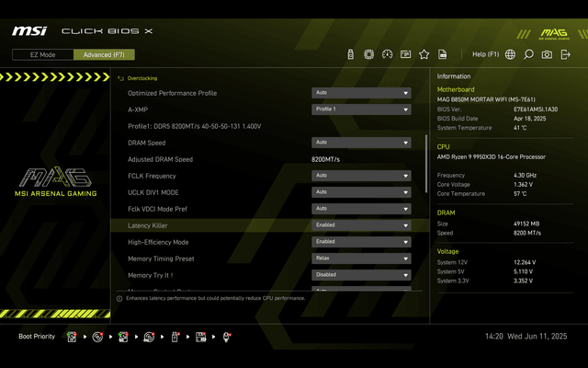Select the A-XMP label

(x=138, y=109)
